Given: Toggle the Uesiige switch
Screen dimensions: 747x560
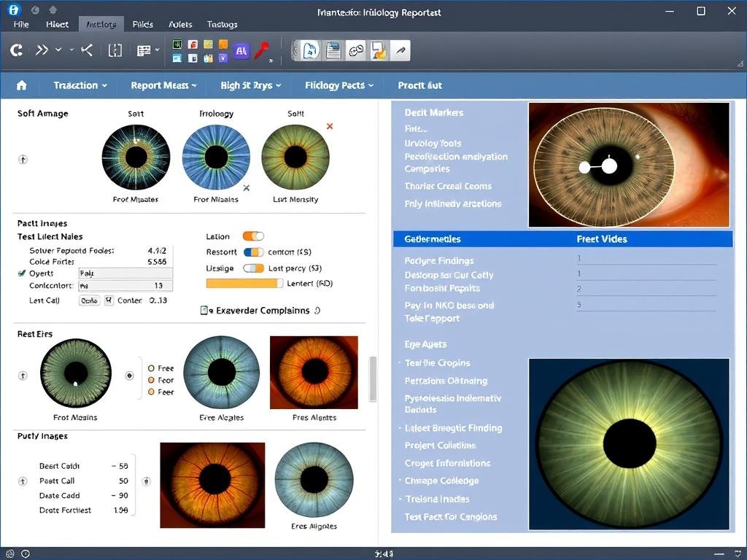Looking at the screenshot, I should (x=253, y=268).
